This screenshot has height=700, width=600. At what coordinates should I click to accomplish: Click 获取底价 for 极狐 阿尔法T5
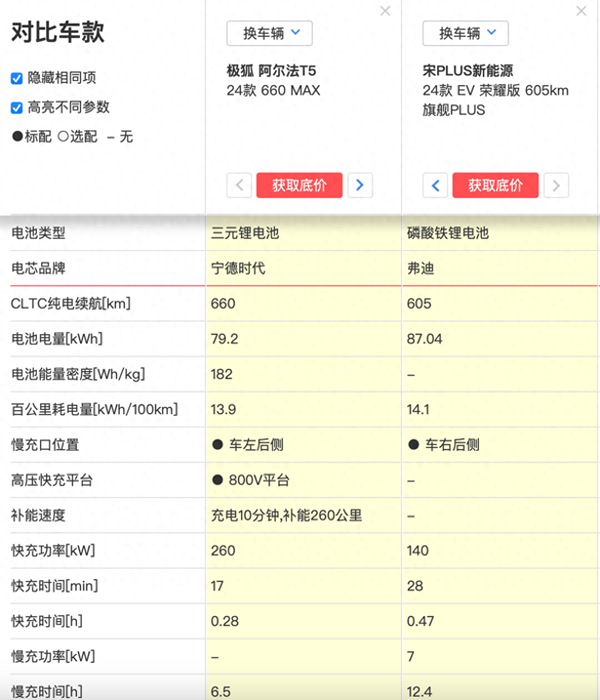pyautogui.click(x=299, y=185)
